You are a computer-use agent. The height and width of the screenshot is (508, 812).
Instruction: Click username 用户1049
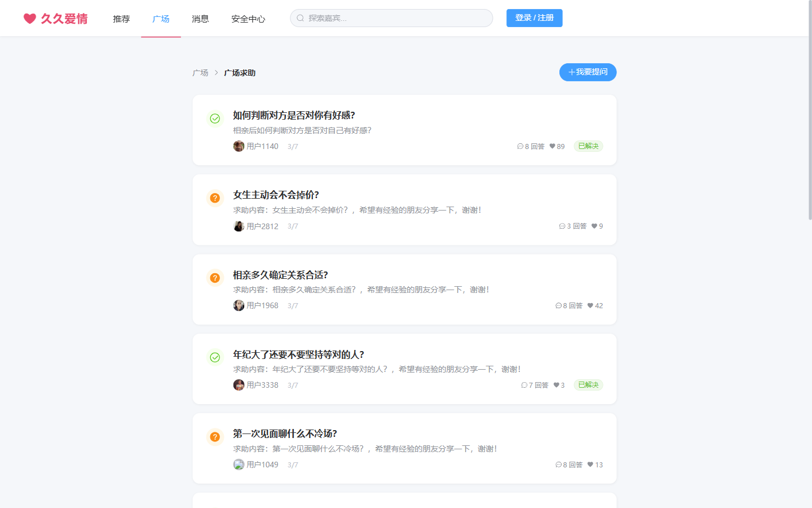(x=262, y=465)
